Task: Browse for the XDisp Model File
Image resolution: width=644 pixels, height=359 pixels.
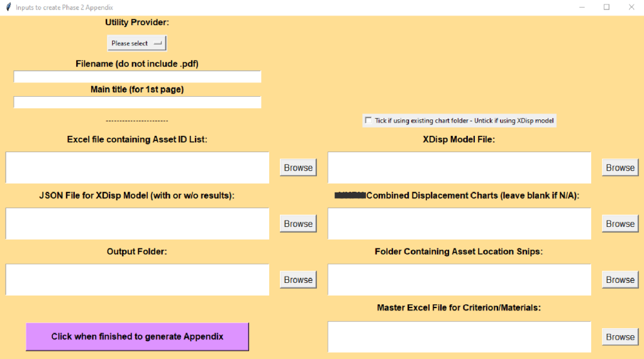Action: click(x=620, y=168)
